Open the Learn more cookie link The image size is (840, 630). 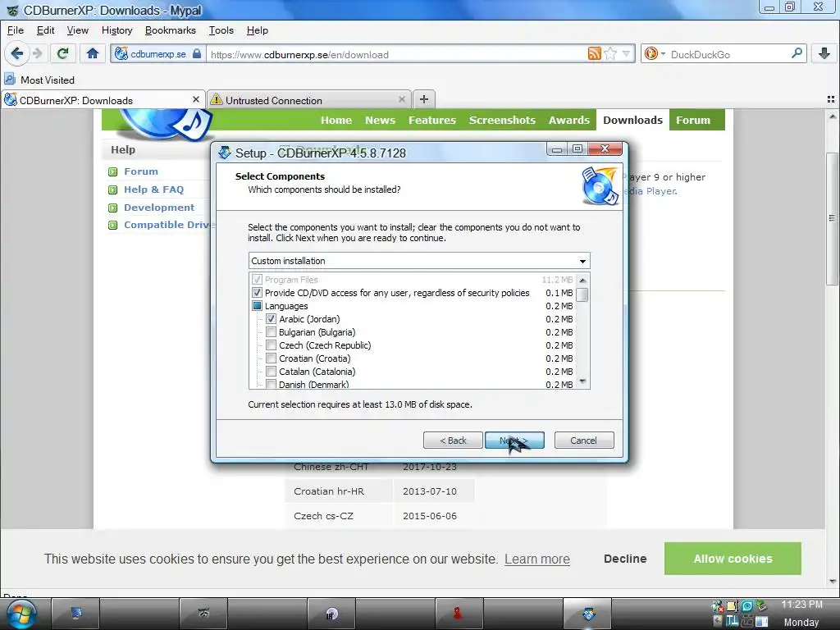tap(536, 559)
